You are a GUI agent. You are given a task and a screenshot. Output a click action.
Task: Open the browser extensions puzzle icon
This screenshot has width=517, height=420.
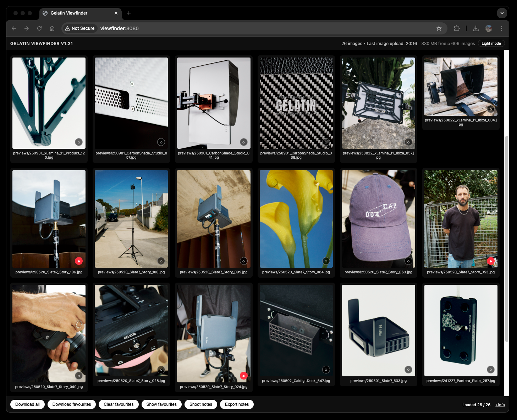tap(456, 28)
